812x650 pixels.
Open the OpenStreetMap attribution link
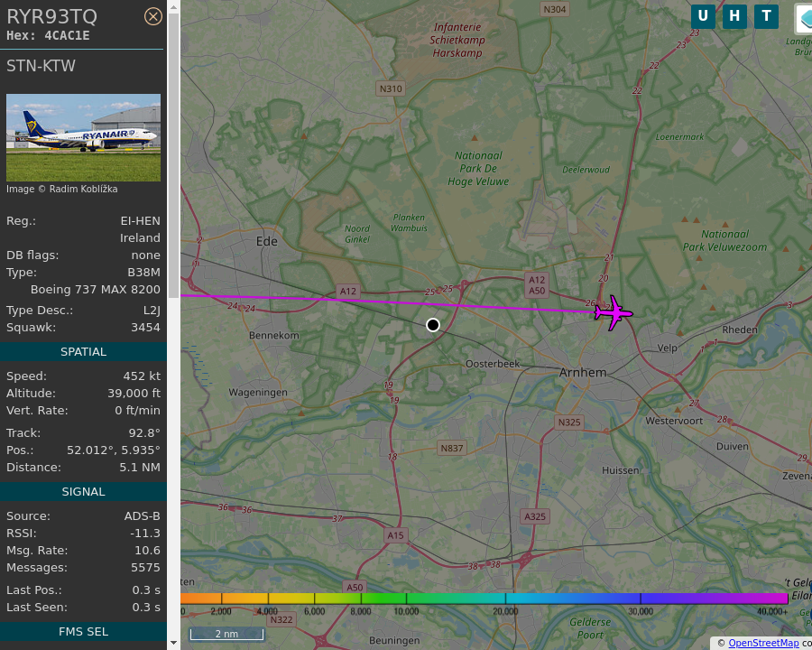click(763, 643)
